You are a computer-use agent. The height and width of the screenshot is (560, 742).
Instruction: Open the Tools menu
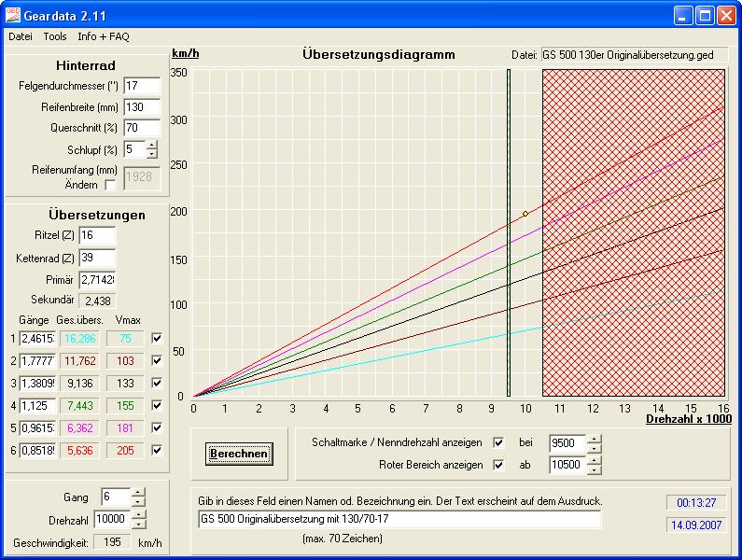(55, 36)
